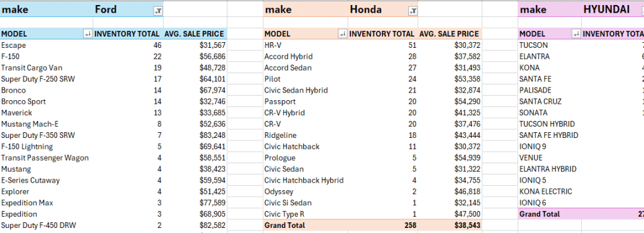Image resolution: width=644 pixels, height=233 pixels.
Task: Select the Ford make value cell
Action: [128, 9]
